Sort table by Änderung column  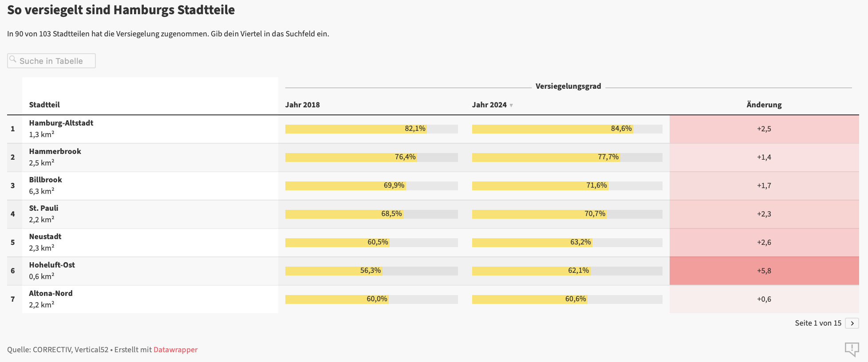[x=764, y=105]
